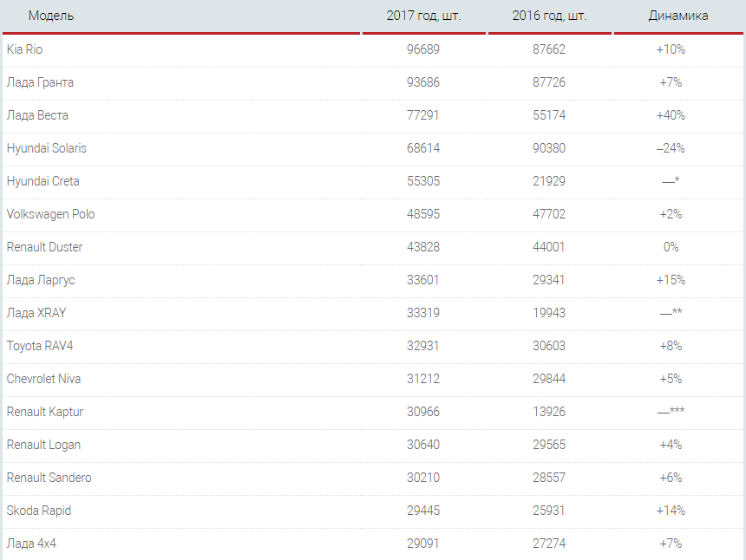
Task: Select the Renault Duster model name
Action: pyautogui.click(x=44, y=247)
